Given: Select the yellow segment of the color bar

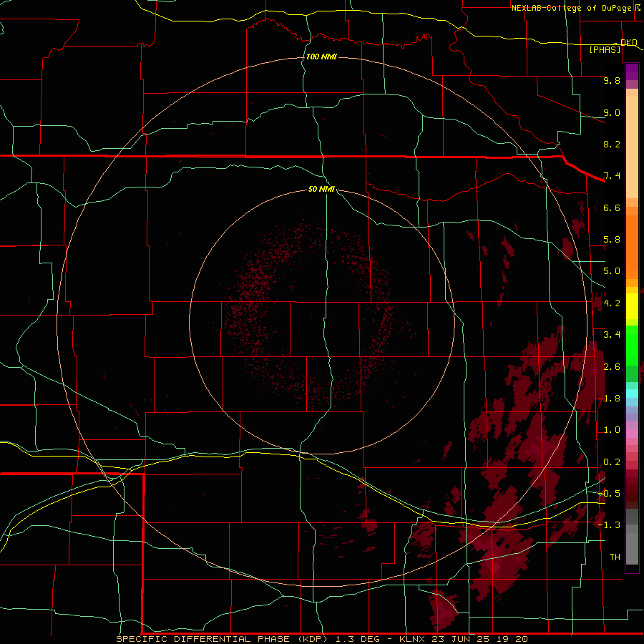Looking at the screenshot, I should tap(632, 306).
